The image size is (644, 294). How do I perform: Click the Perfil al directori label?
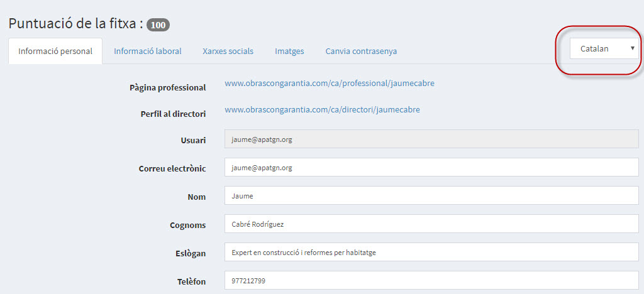point(173,114)
